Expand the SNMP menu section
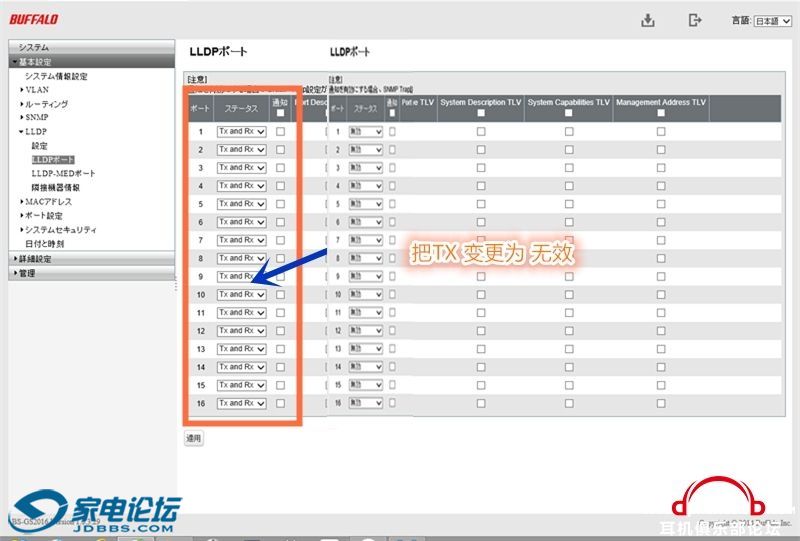Screen dimensions: 800x541 tap(36, 117)
